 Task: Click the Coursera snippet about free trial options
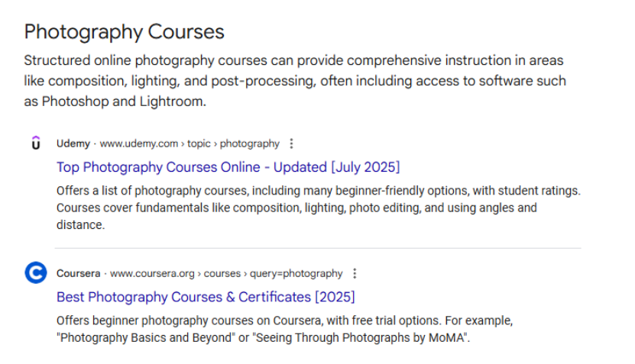click(285, 329)
